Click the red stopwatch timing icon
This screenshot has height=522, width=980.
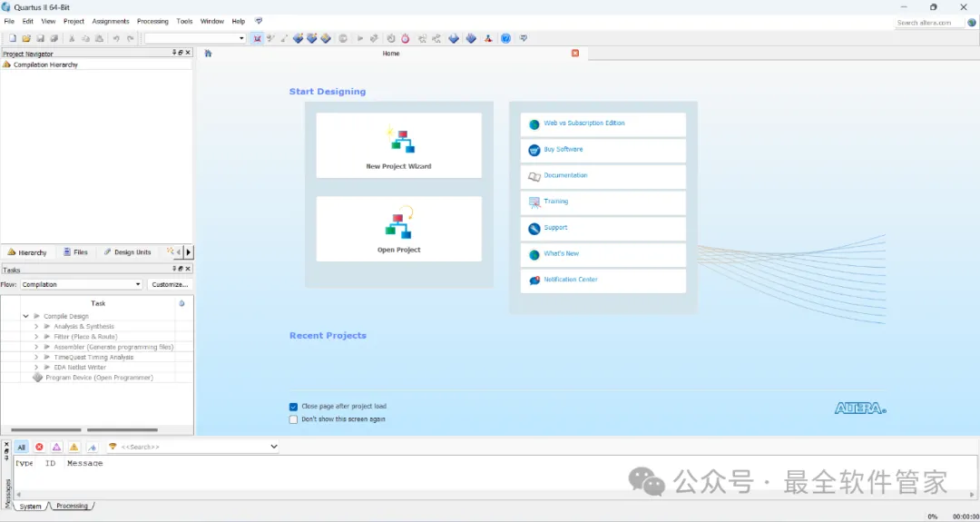(x=405, y=38)
